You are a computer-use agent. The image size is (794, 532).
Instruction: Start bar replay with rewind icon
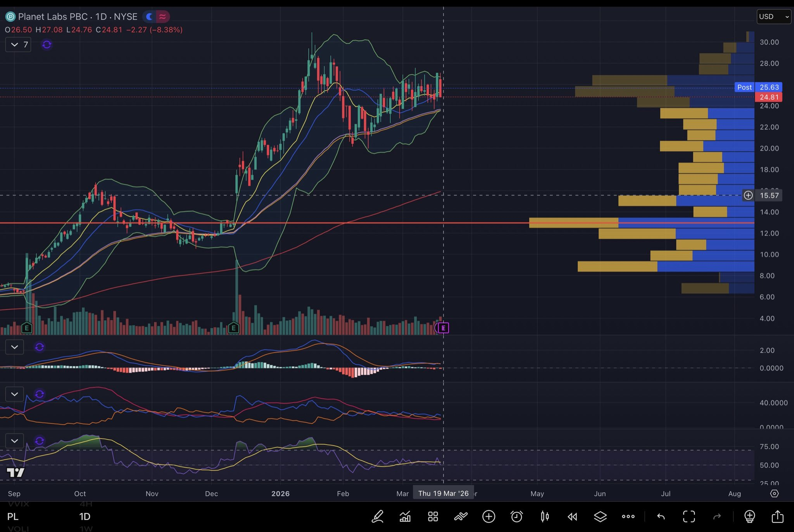point(572,516)
